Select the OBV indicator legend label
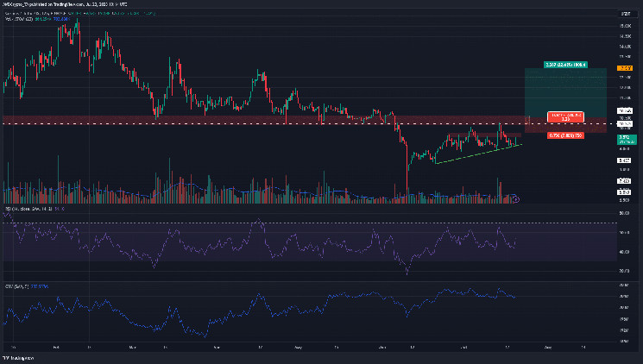This screenshot has height=364, width=643. click(26, 286)
